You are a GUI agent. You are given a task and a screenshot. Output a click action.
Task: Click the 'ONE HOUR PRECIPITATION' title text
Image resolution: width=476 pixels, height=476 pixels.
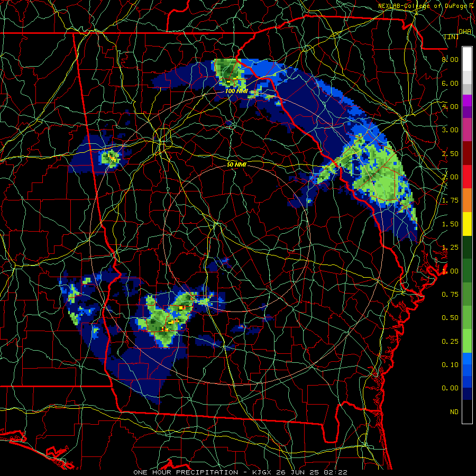pyautogui.click(x=186, y=472)
